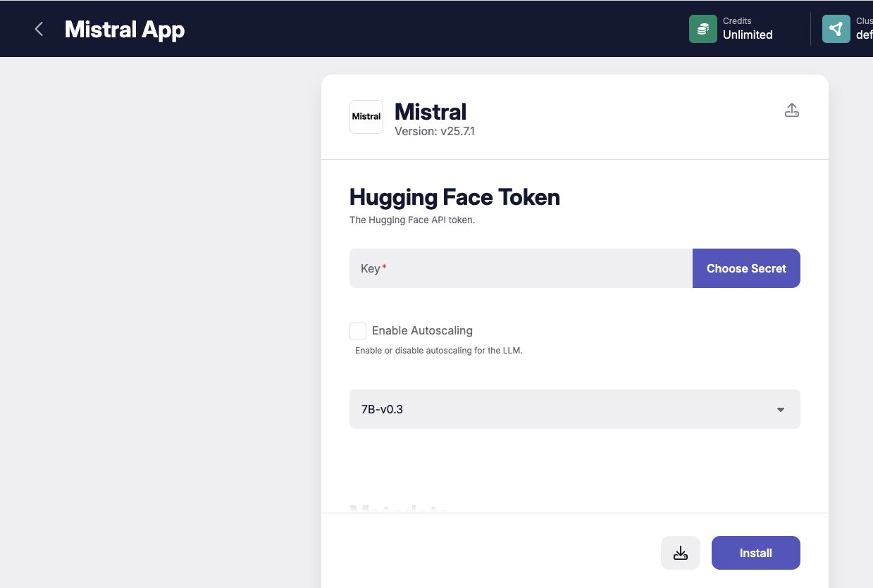The width and height of the screenshot is (873, 588).
Task: Click the Hugging Face Token heading
Action: [x=454, y=197]
